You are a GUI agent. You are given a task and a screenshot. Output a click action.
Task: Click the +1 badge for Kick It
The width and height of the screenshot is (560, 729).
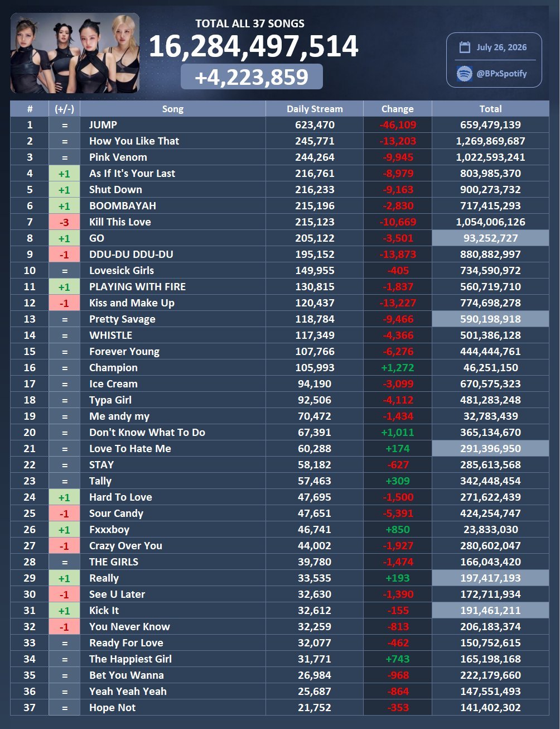click(x=65, y=611)
